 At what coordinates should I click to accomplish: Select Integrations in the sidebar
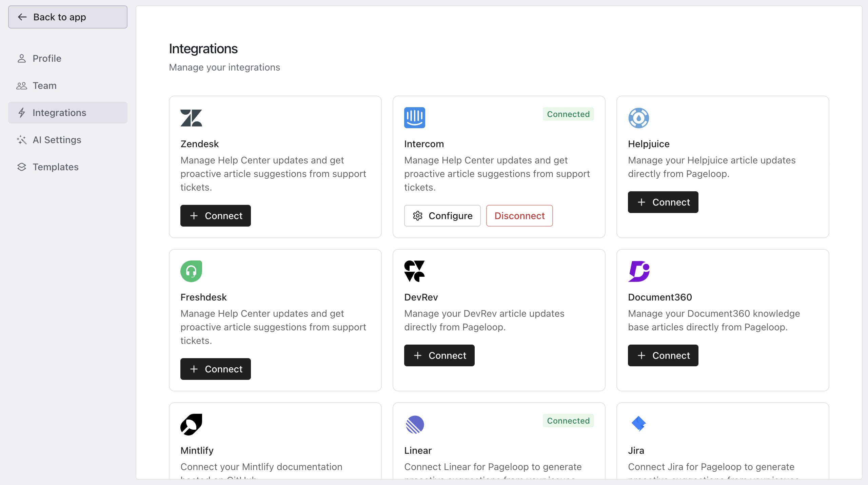pos(68,113)
